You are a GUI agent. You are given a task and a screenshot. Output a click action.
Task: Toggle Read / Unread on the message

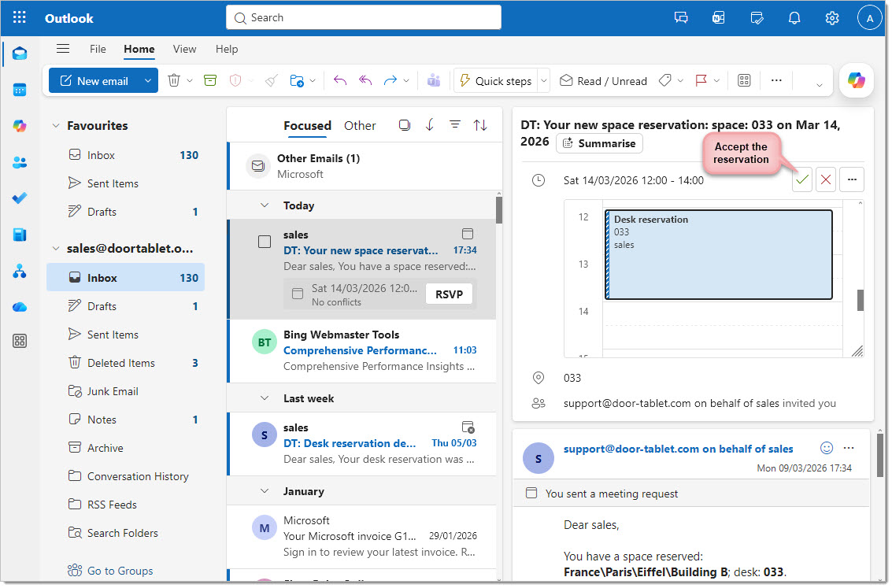pos(603,80)
